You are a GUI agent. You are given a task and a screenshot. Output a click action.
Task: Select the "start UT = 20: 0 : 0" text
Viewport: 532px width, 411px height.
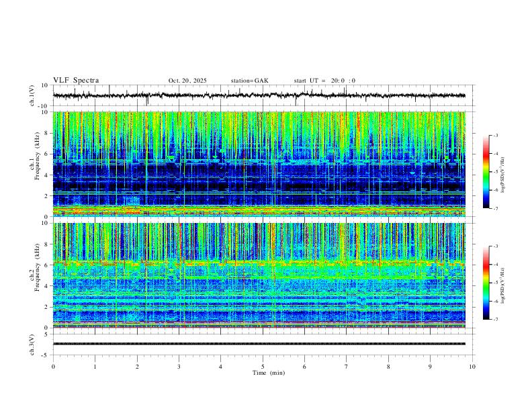[324, 81]
